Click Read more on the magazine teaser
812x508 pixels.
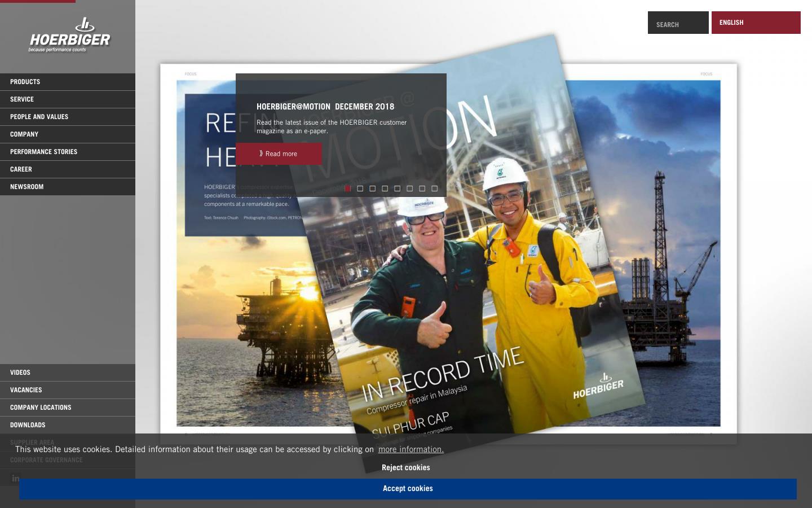click(x=279, y=154)
